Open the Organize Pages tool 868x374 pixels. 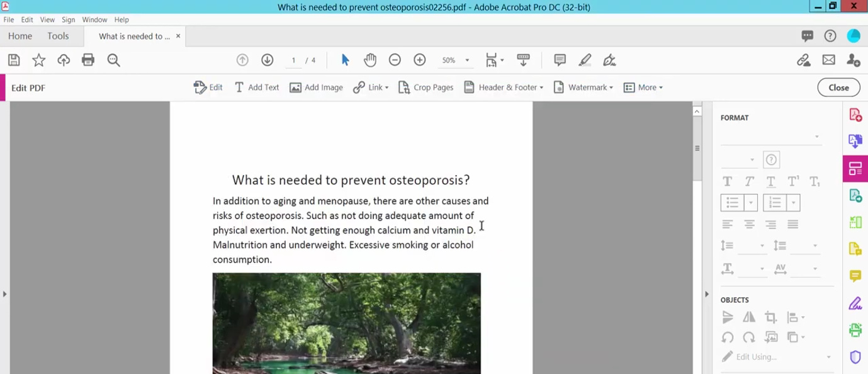point(855,168)
